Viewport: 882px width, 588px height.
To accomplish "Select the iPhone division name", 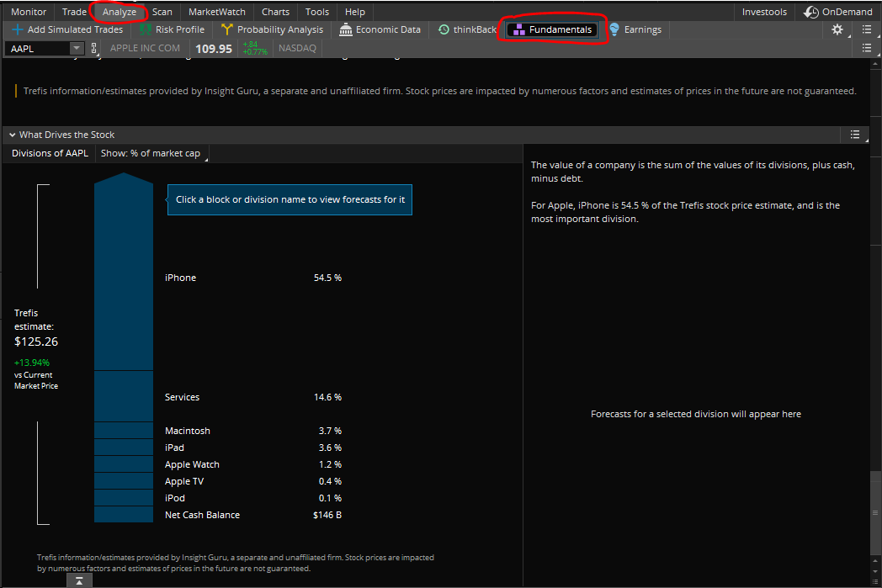I will coord(180,278).
